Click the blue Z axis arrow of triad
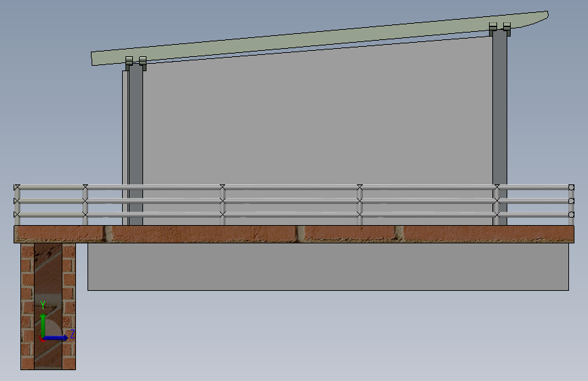The height and width of the screenshot is (381, 588). coord(56,338)
